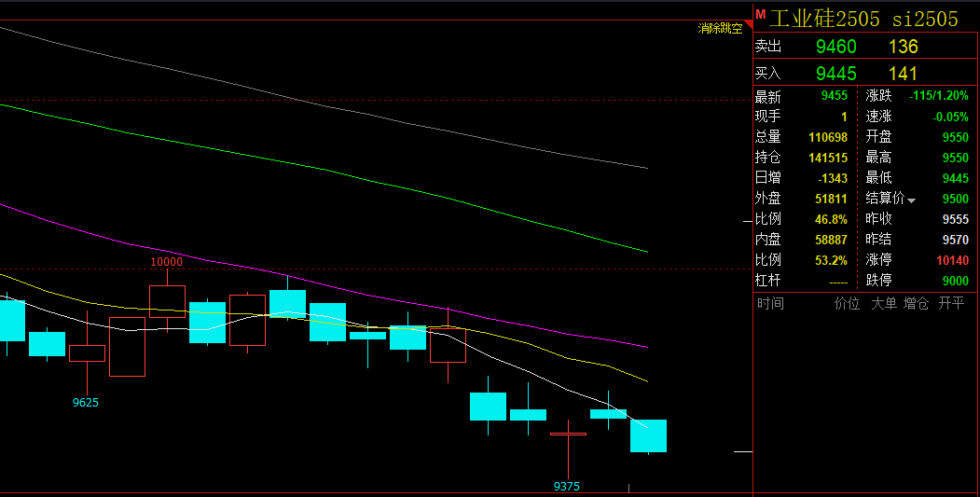
Task: Click the 昨收 value 9555
Action: click(956, 219)
